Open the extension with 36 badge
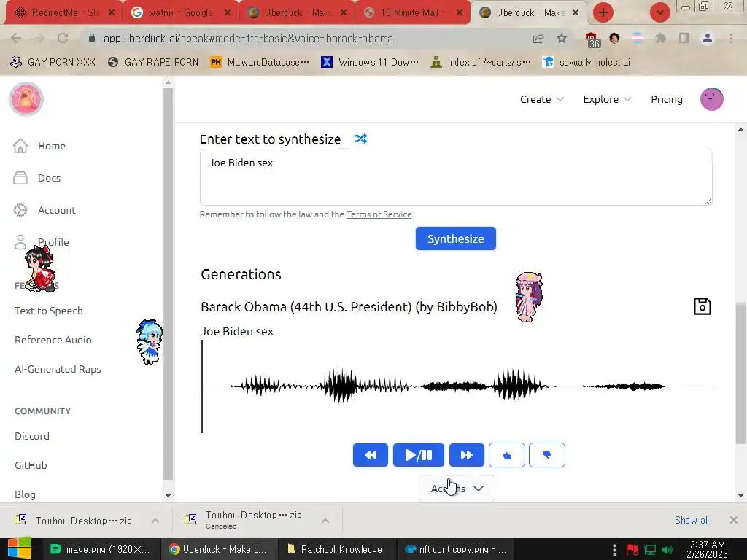Viewport: 747px width, 560px height. click(x=592, y=40)
